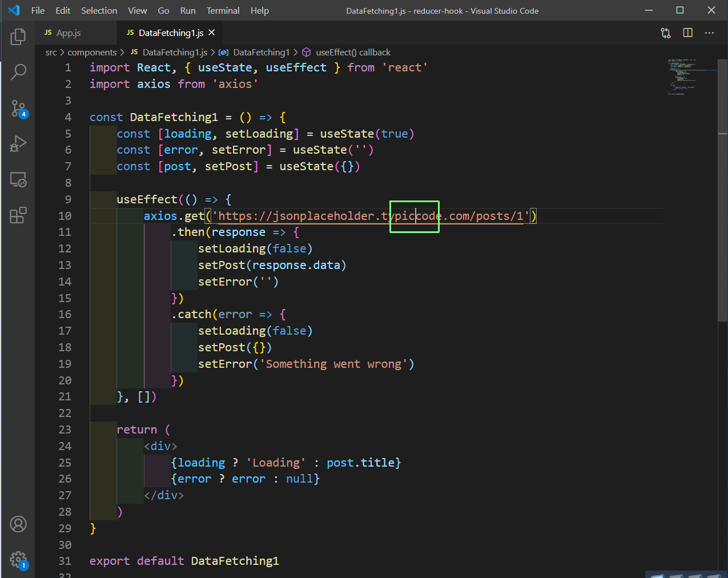Open the Manage gear icon
This screenshot has height=578, width=728.
(18, 560)
